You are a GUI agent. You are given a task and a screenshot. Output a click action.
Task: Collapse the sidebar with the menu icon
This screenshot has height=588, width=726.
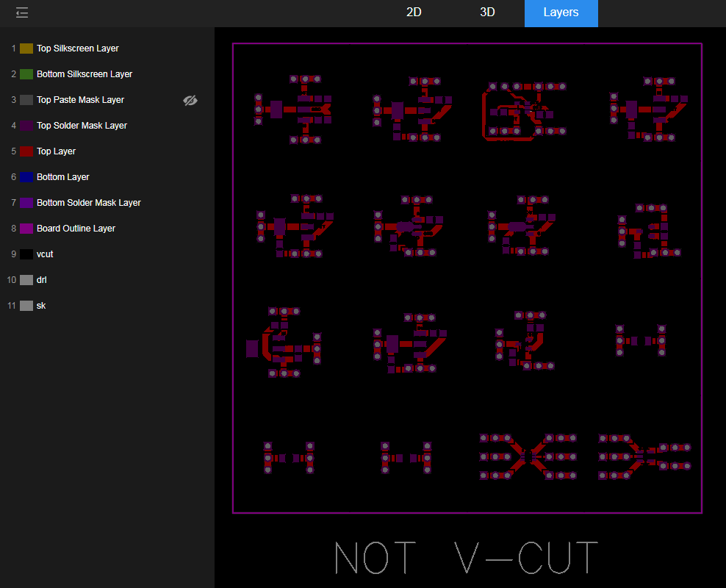[x=22, y=12]
